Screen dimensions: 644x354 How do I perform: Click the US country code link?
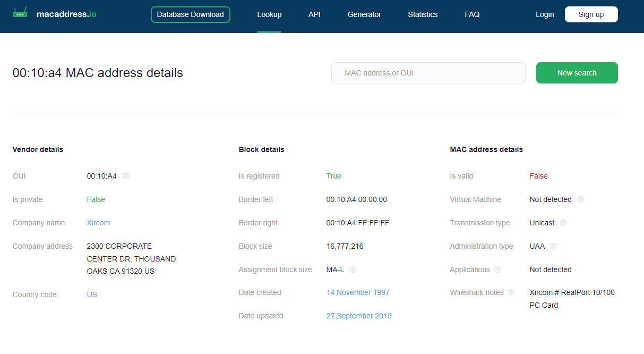point(92,294)
